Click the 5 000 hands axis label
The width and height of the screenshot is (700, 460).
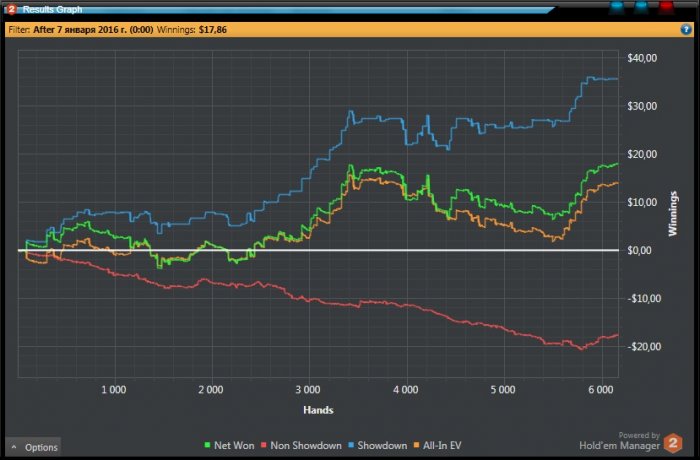503,389
